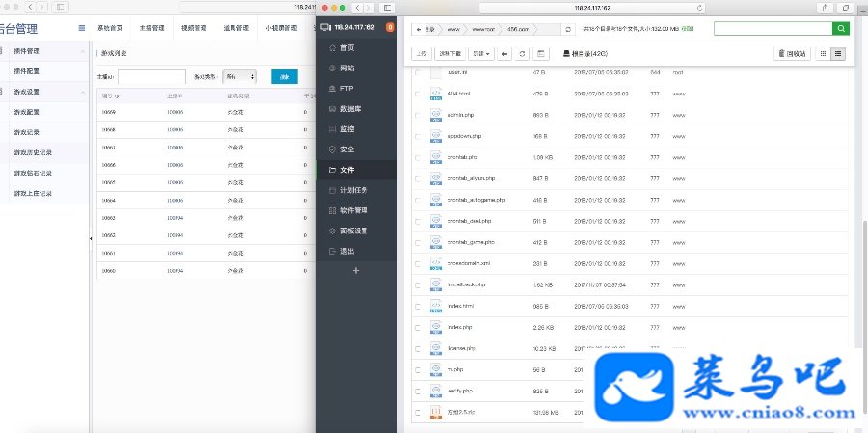The image size is (868, 433).
Task: Switch file manager to grid view
Action: coord(823,54)
